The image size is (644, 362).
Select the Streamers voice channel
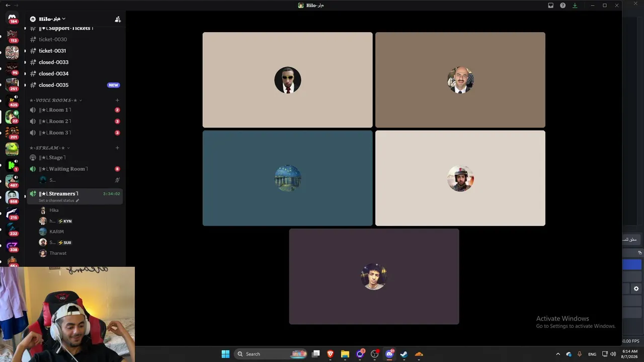(75, 194)
